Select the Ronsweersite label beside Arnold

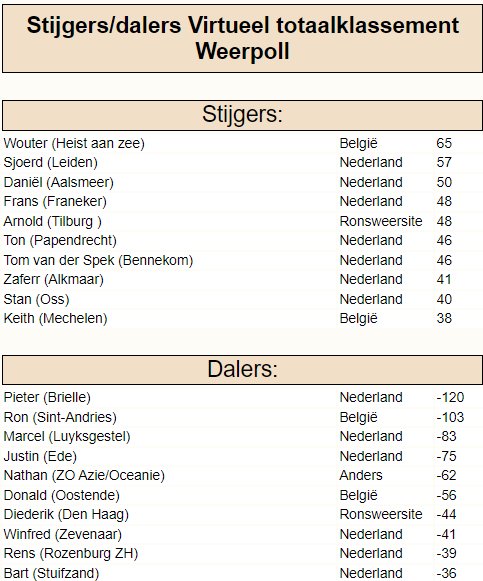click(381, 222)
